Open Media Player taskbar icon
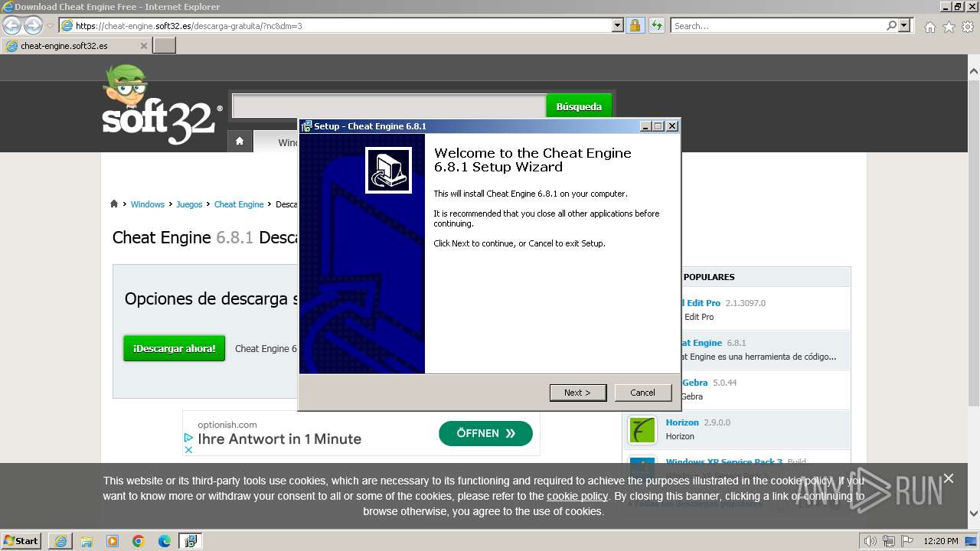Screen dimensions: 980x551 113,541
